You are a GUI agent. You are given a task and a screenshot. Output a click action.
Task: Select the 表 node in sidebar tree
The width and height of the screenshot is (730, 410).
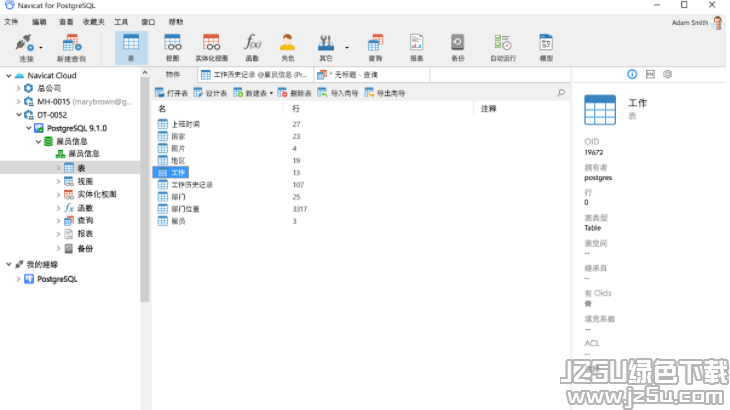pyautogui.click(x=70, y=168)
